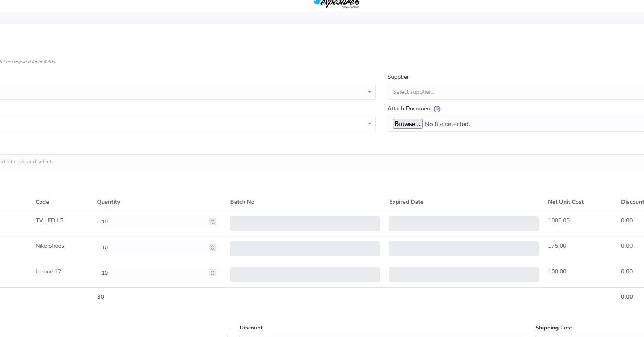Click the 'Nike Shoes' product code
644x337 pixels.
pyautogui.click(x=50, y=246)
